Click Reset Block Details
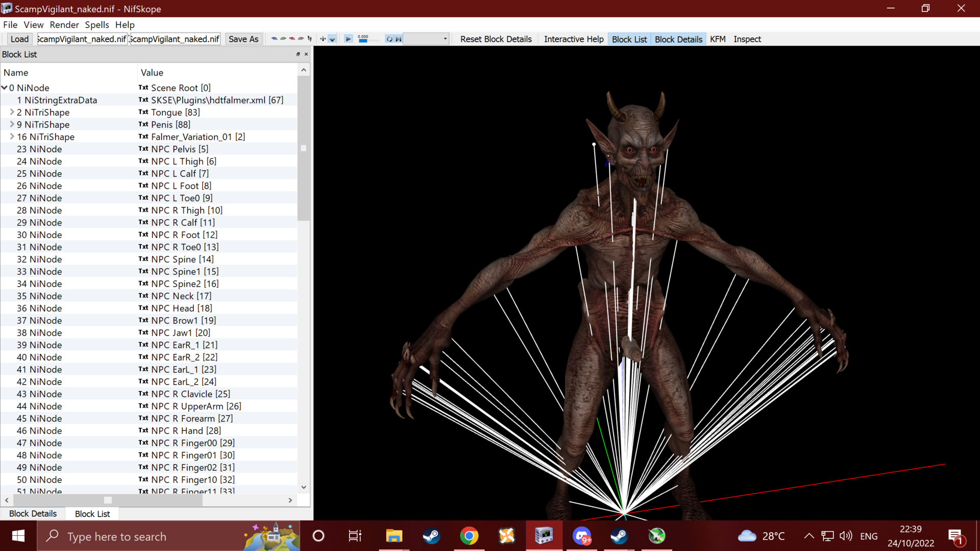Viewport: 980px width, 551px height. tap(496, 39)
